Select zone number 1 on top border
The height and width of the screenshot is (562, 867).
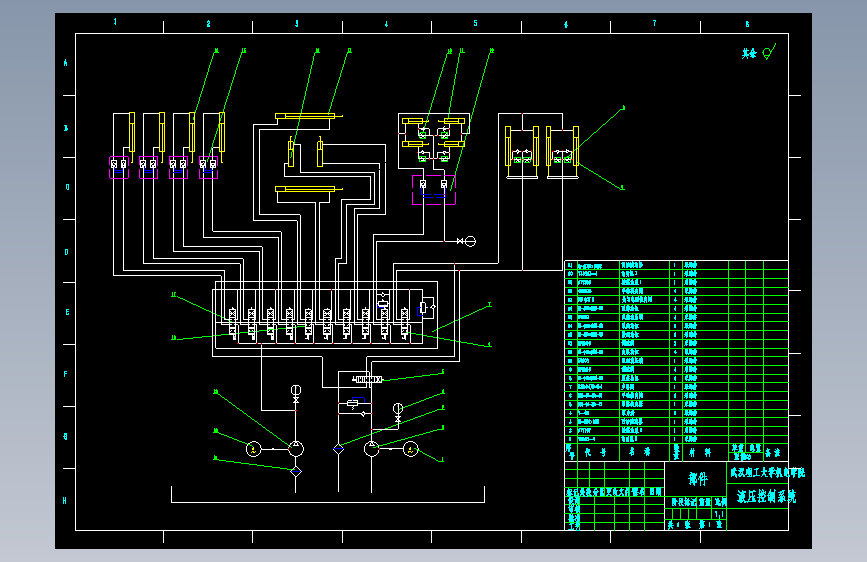[x=115, y=22]
